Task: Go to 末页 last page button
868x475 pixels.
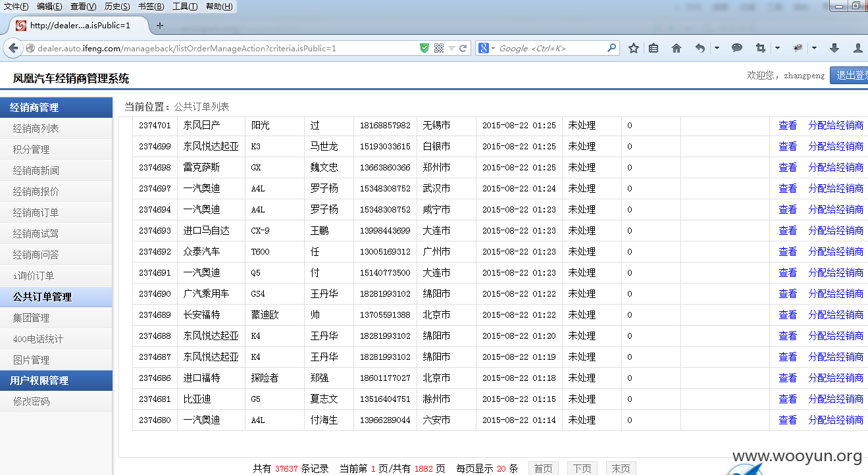Action: tap(621, 468)
